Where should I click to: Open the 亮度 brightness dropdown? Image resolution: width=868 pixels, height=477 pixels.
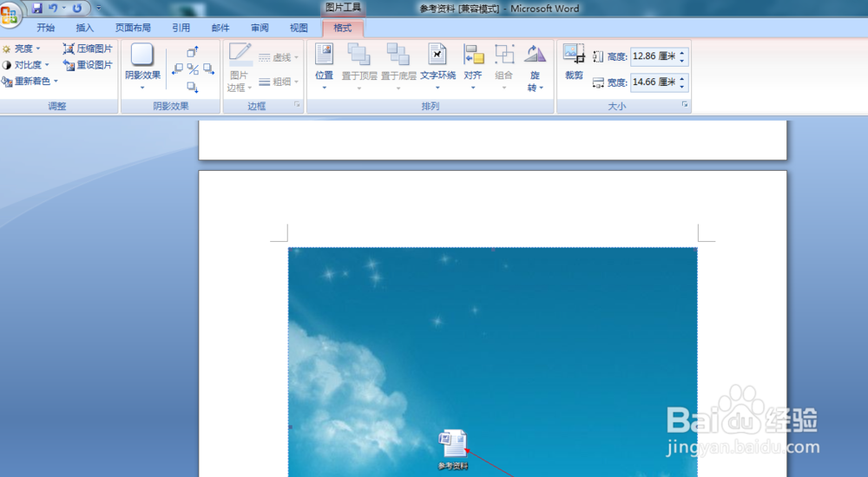(22, 49)
